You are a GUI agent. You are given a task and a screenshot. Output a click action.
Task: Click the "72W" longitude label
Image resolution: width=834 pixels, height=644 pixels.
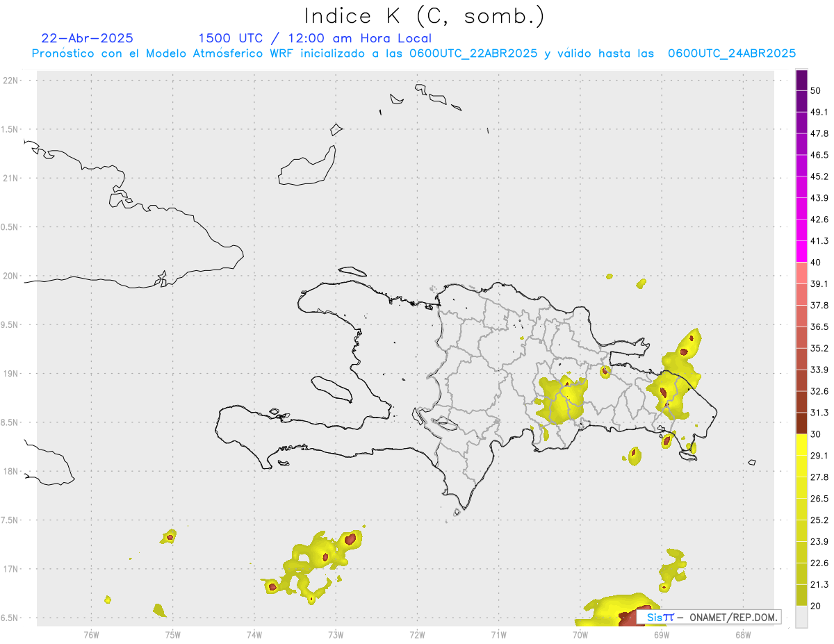click(x=417, y=634)
